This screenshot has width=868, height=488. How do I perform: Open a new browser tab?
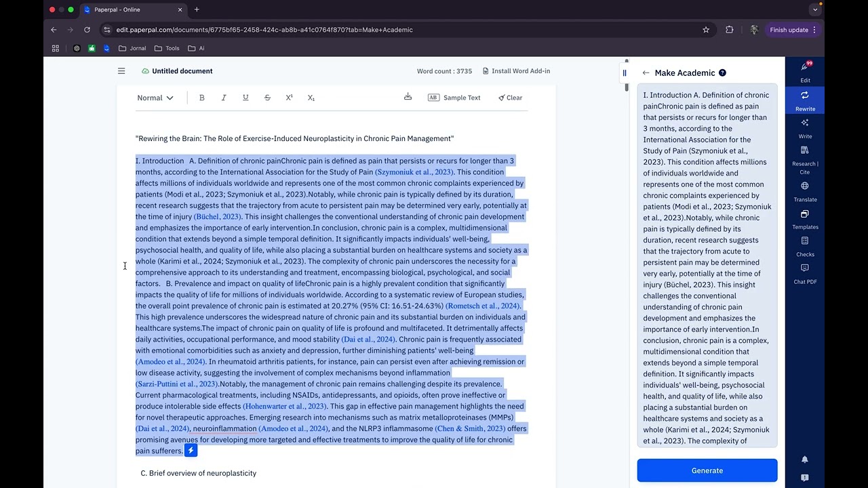coord(197,9)
